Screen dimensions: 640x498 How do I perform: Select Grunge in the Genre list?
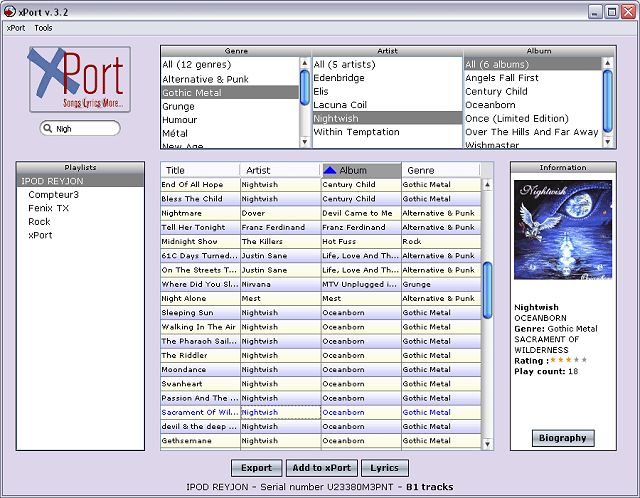[x=179, y=106]
